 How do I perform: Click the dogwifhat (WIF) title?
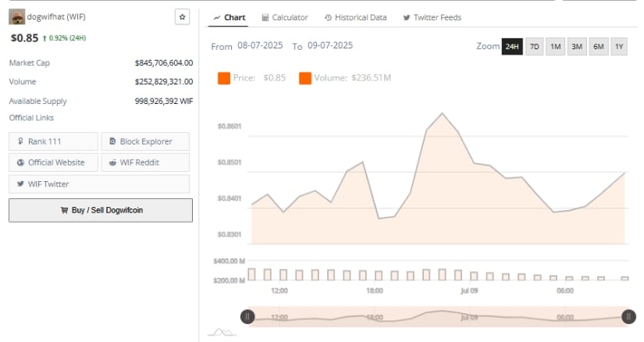pos(56,17)
